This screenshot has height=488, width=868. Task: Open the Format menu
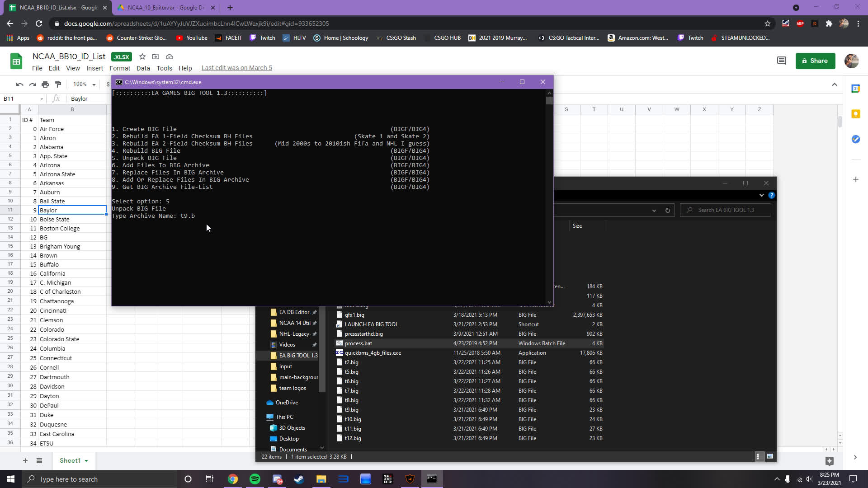[x=119, y=68]
